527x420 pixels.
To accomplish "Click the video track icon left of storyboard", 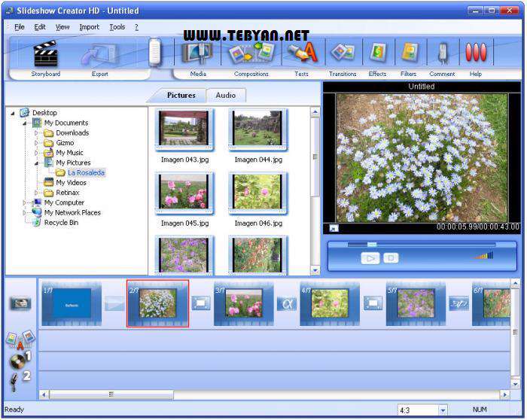I will pos(20,303).
